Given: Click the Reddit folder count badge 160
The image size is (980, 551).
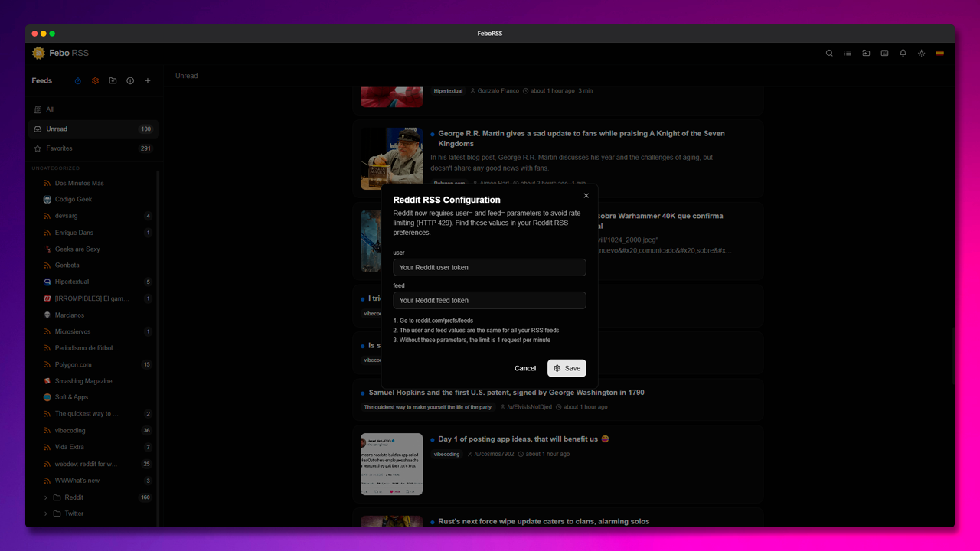Looking at the screenshot, I should tap(145, 497).
